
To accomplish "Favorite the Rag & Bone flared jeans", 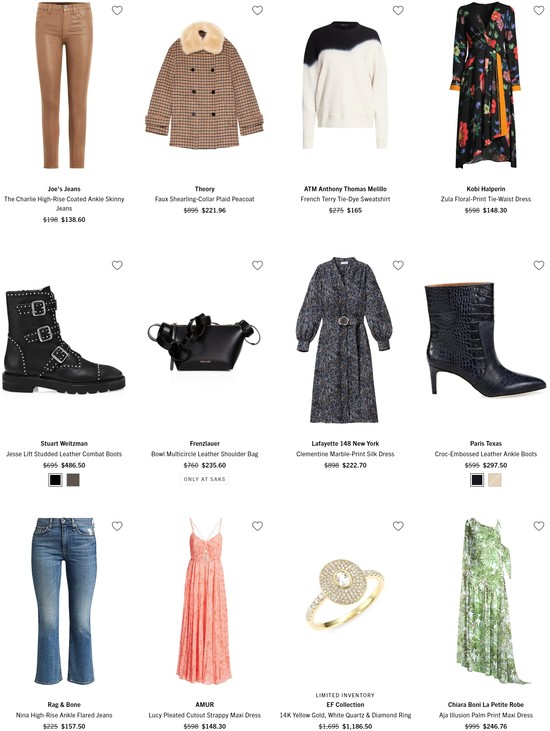I will (117, 526).
